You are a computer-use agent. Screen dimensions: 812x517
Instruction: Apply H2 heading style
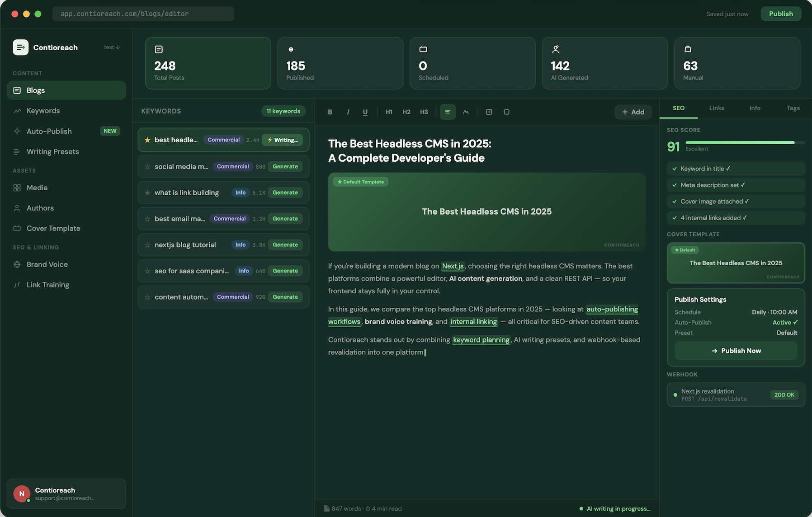point(406,112)
